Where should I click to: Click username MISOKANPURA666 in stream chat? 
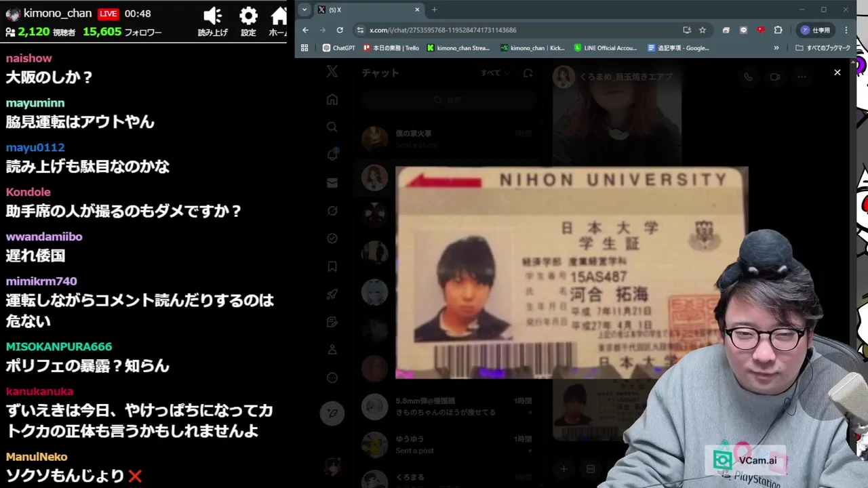pos(59,346)
